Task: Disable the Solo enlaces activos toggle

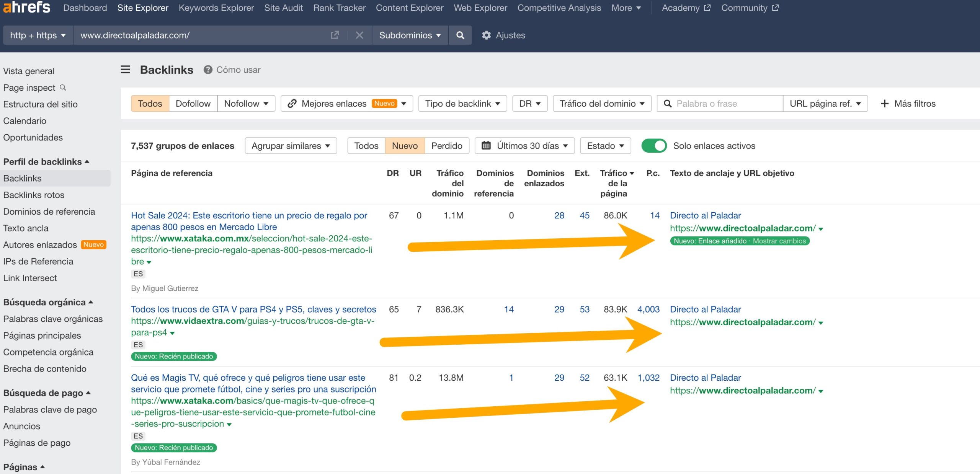Action: coord(654,145)
